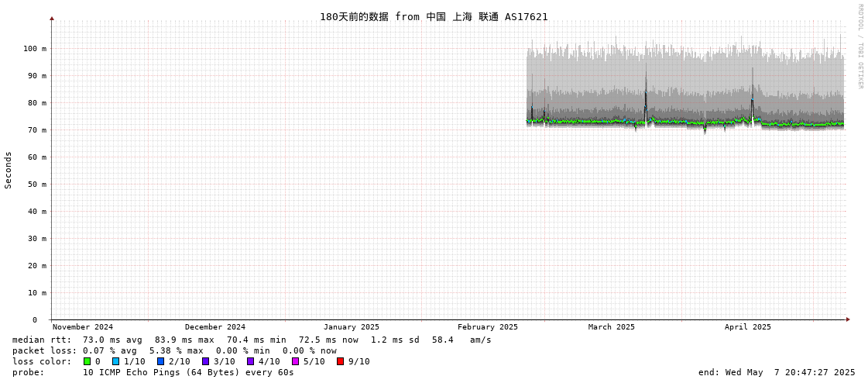Viewport: 868px width, 383px height.
Task: Click the packet loss: label
Action: (44, 351)
